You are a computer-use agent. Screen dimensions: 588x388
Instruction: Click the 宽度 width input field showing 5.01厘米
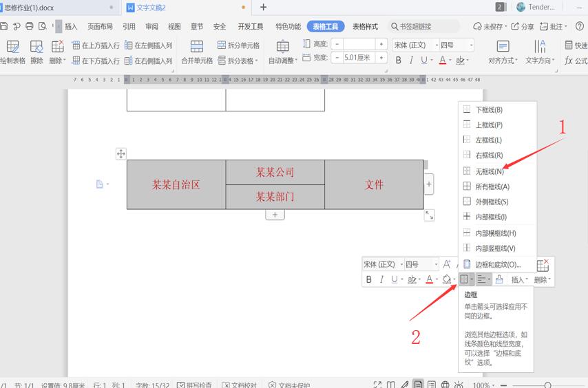click(359, 58)
